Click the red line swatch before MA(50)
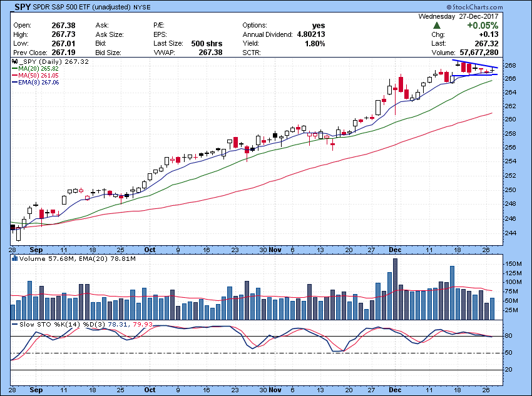 (x=14, y=75)
